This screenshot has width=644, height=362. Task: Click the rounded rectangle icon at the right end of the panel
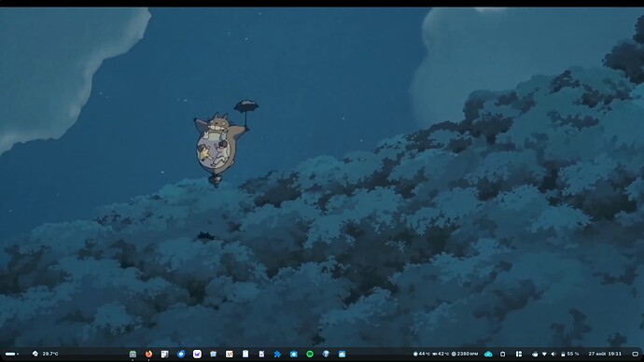click(635, 354)
